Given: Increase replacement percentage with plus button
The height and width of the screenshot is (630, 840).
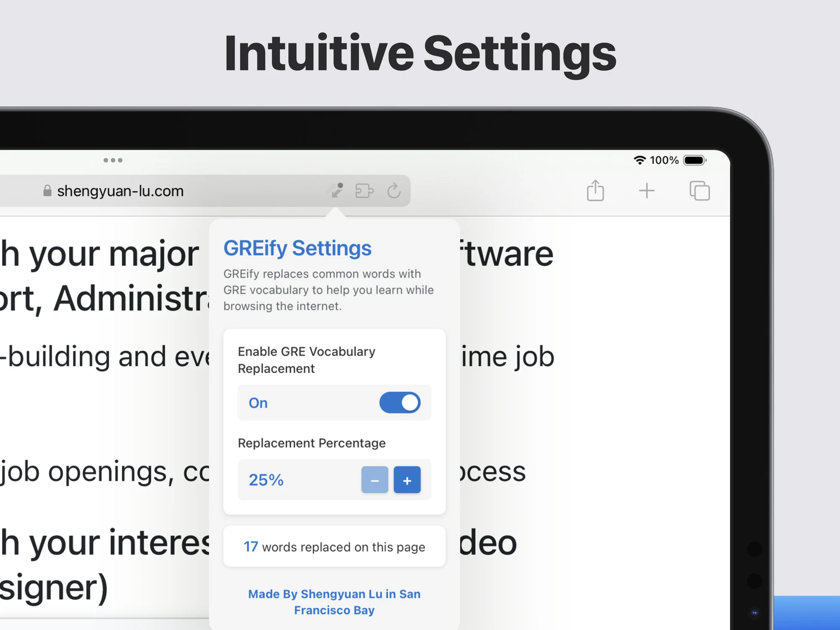Looking at the screenshot, I should [x=407, y=480].
